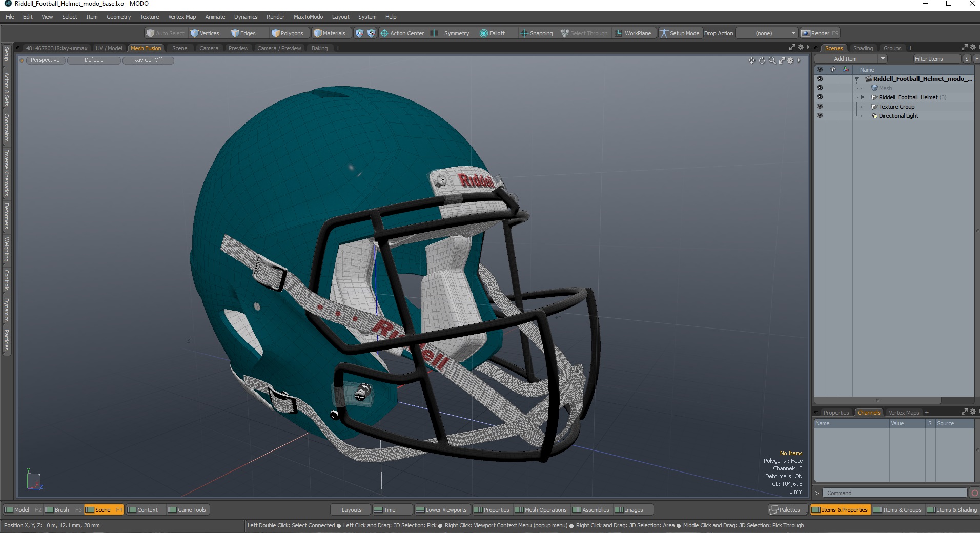
Task: Add a new tab beside Groups
Action: (x=910, y=48)
